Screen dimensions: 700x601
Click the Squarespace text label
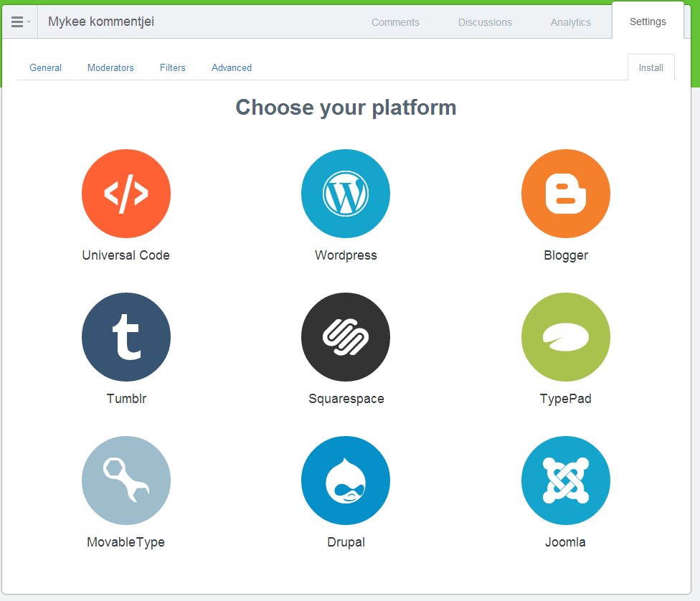pyautogui.click(x=346, y=399)
